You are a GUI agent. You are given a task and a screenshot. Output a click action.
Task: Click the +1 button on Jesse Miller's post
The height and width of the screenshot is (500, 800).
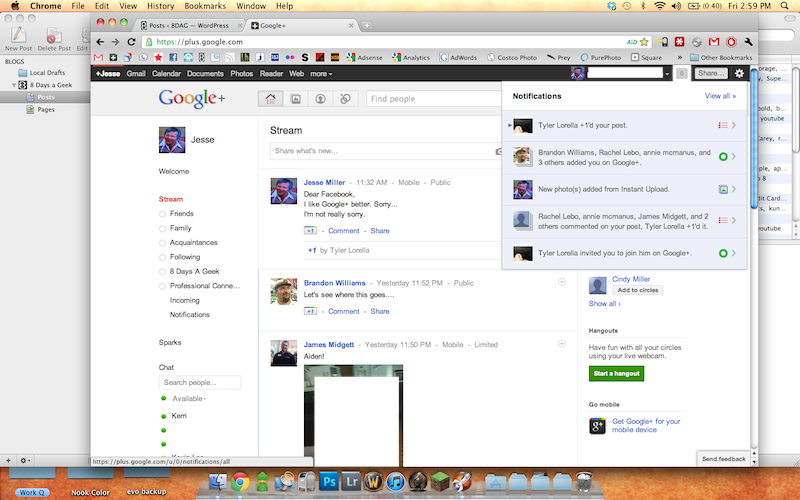(x=310, y=231)
